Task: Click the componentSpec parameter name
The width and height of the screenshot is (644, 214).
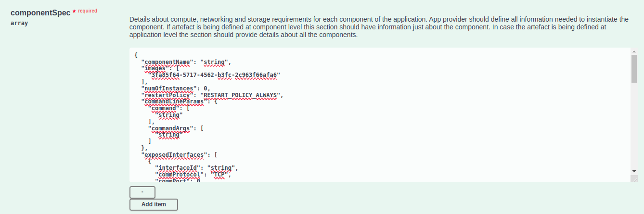Action: click(x=40, y=12)
